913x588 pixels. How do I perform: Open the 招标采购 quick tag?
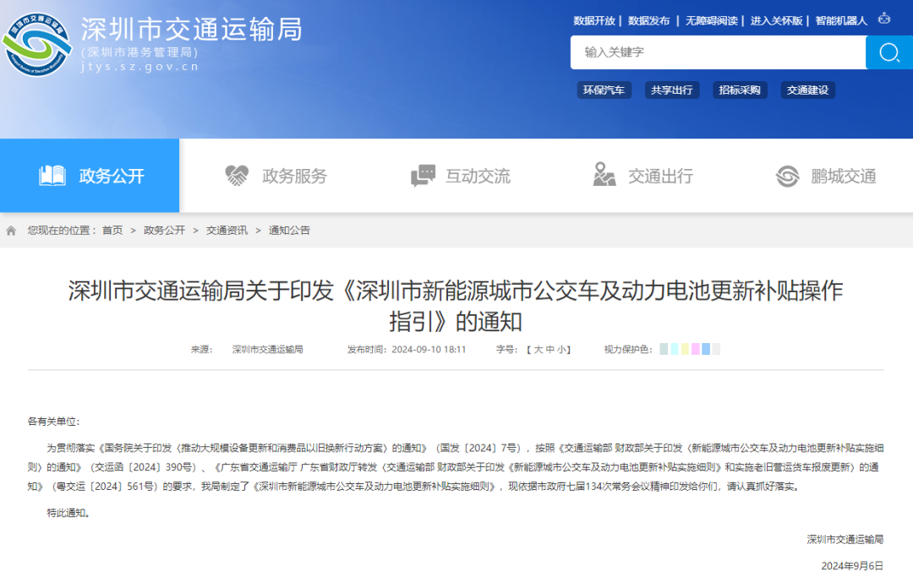740,90
